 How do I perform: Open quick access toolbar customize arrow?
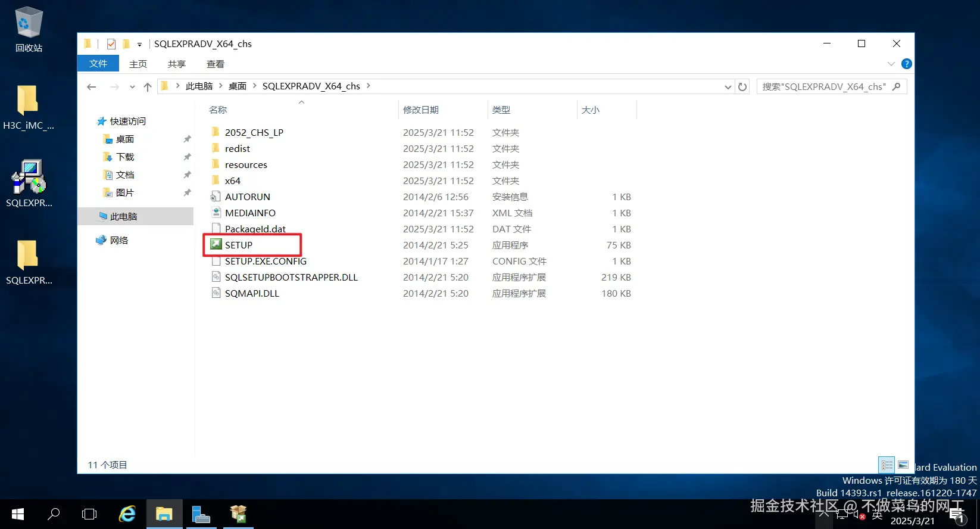coord(139,44)
